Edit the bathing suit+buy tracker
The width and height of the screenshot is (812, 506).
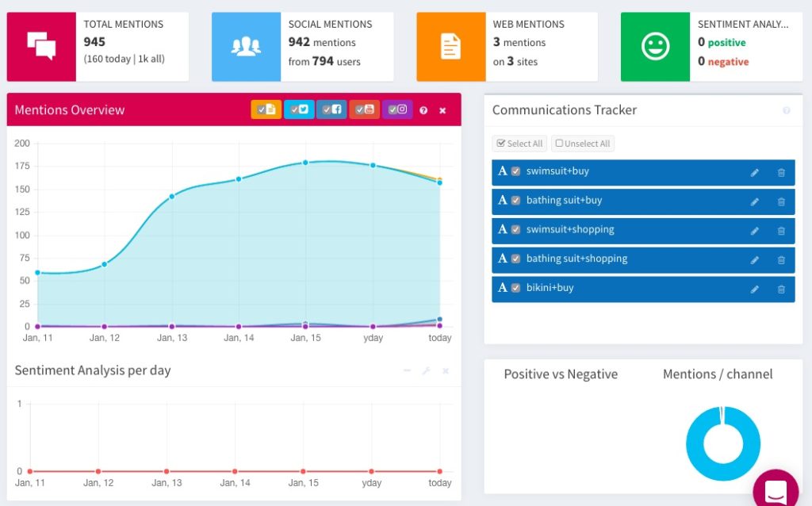coord(755,201)
